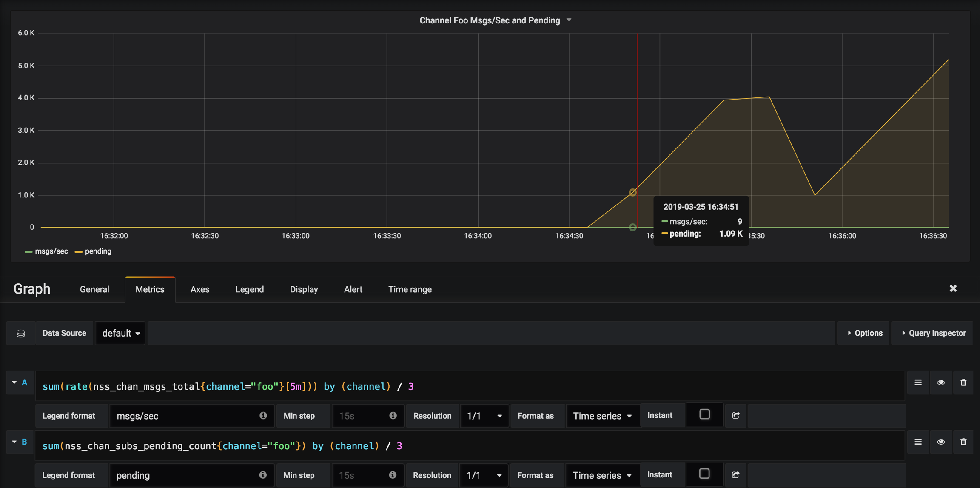
Task: Open the Alert tab
Action: [353, 289]
